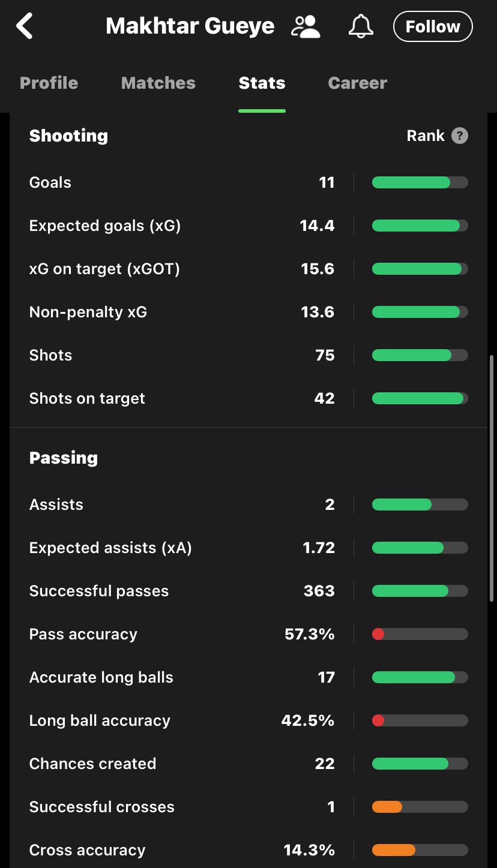Screen dimensions: 497x868
Task: Switch to the Profile tab
Action: pyautogui.click(x=49, y=83)
